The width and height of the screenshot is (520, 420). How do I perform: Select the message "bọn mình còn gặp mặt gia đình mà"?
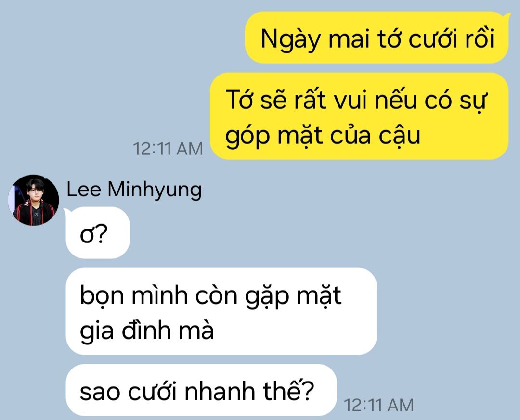[221, 311]
